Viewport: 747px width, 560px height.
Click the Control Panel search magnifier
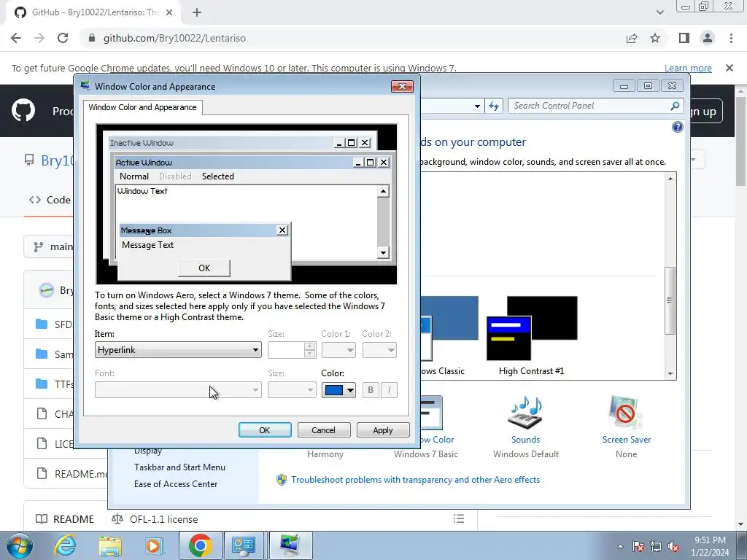pos(675,106)
